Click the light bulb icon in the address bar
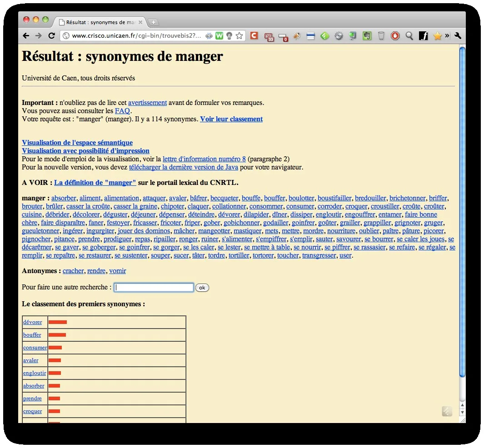 click(229, 36)
